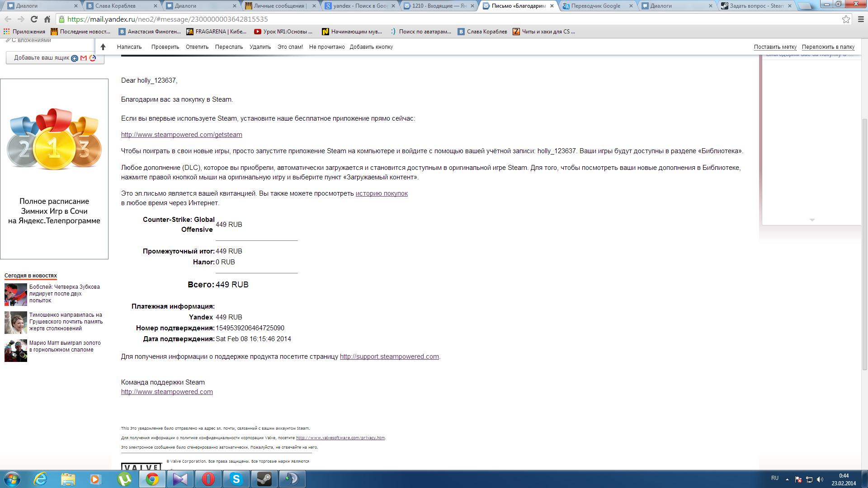The width and height of the screenshot is (868, 488).
Task: Open Переложить в папку dropdown
Action: (x=828, y=47)
